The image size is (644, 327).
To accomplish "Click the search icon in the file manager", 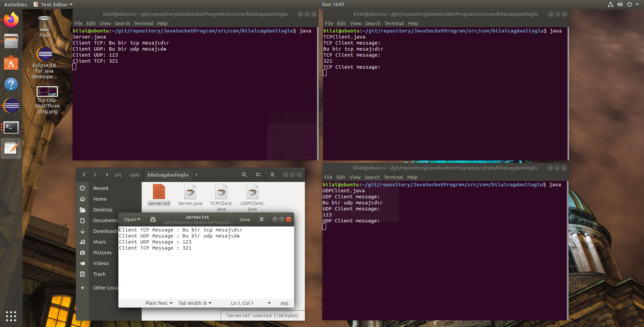I will 244,175.
